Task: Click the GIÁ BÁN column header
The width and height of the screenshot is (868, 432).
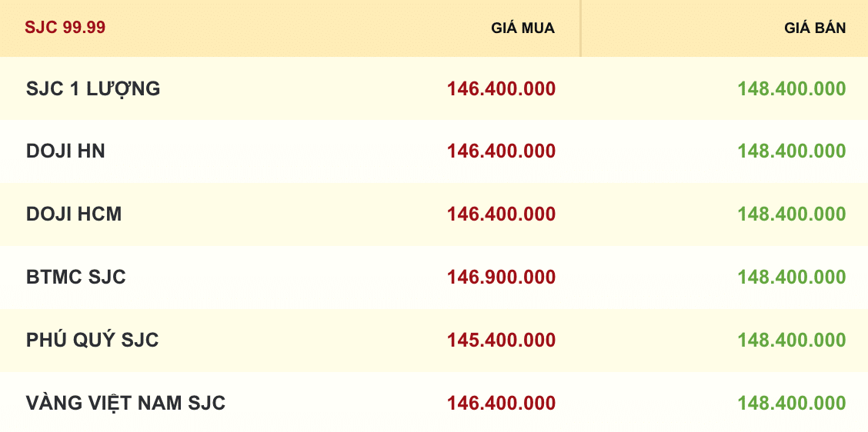Action: click(x=815, y=28)
